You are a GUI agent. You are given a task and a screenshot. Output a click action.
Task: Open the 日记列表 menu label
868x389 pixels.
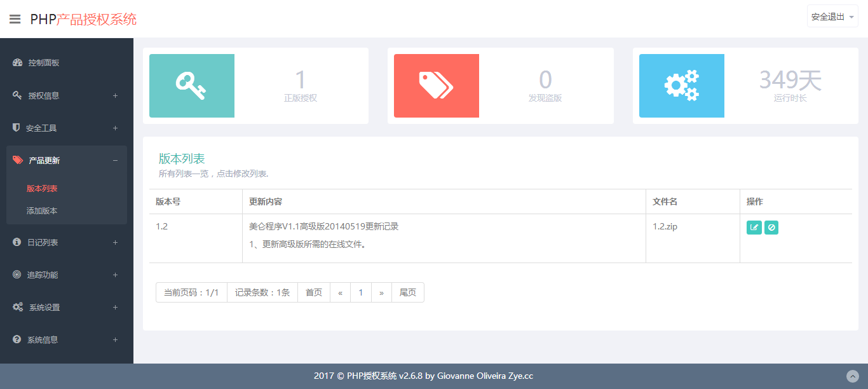click(x=43, y=242)
